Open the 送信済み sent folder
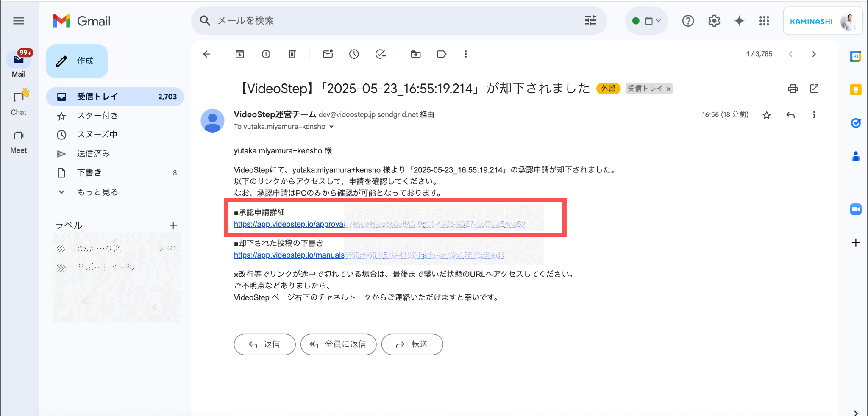Viewport: 868px width, 416px height. pos(115,153)
